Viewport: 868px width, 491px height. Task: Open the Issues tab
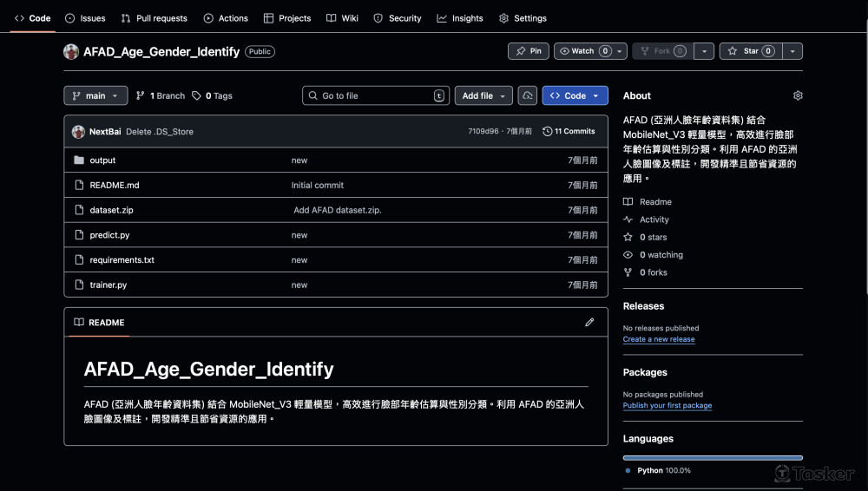click(85, 18)
